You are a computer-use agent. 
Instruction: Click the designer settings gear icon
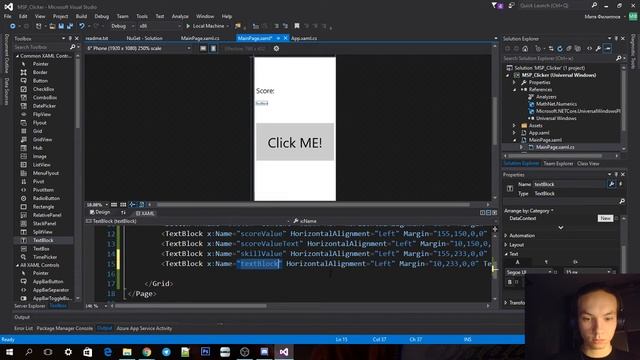pos(276,48)
